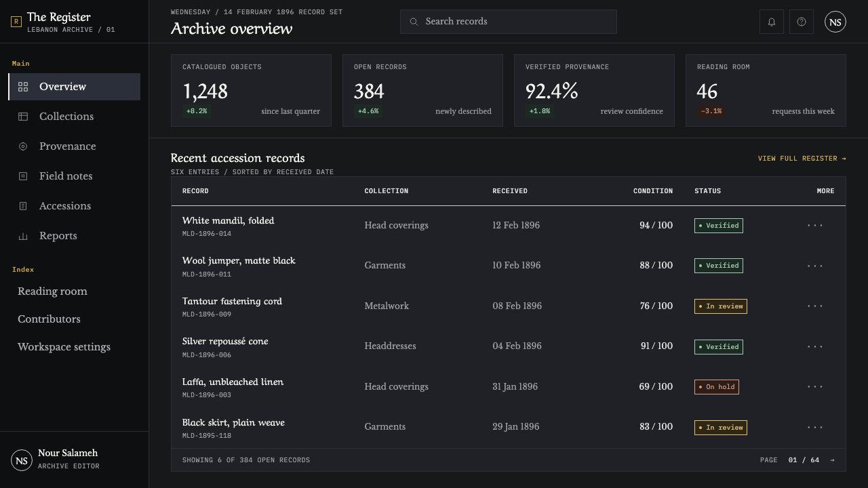The width and height of the screenshot is (868, 488).
Task: Open more options for Silver repoussé cone
Action: pos(815,346)
